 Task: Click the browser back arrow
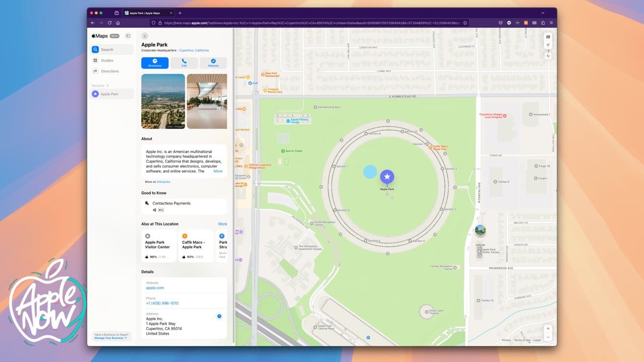point(93,23)
